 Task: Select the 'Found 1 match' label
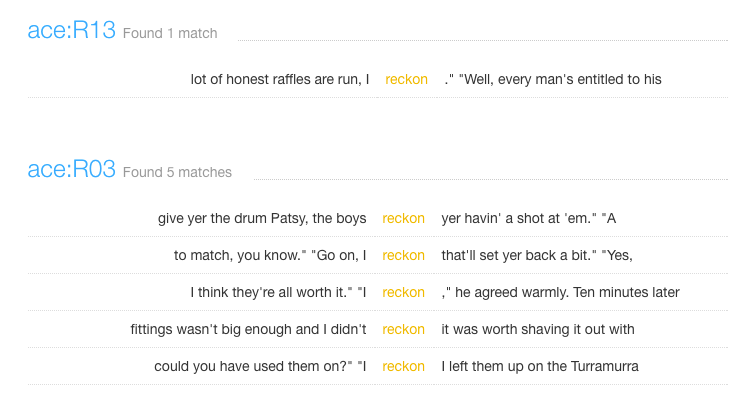tap(170, 33)
